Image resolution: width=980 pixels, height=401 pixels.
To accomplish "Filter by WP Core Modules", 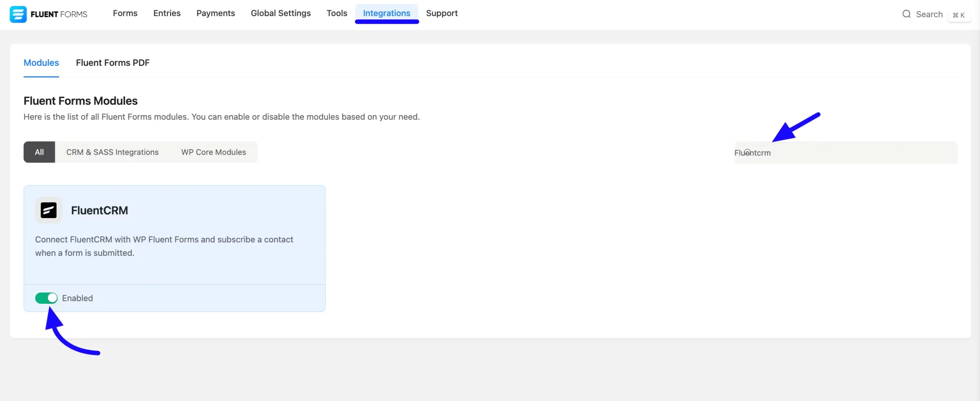I will (x=214, y=152).
